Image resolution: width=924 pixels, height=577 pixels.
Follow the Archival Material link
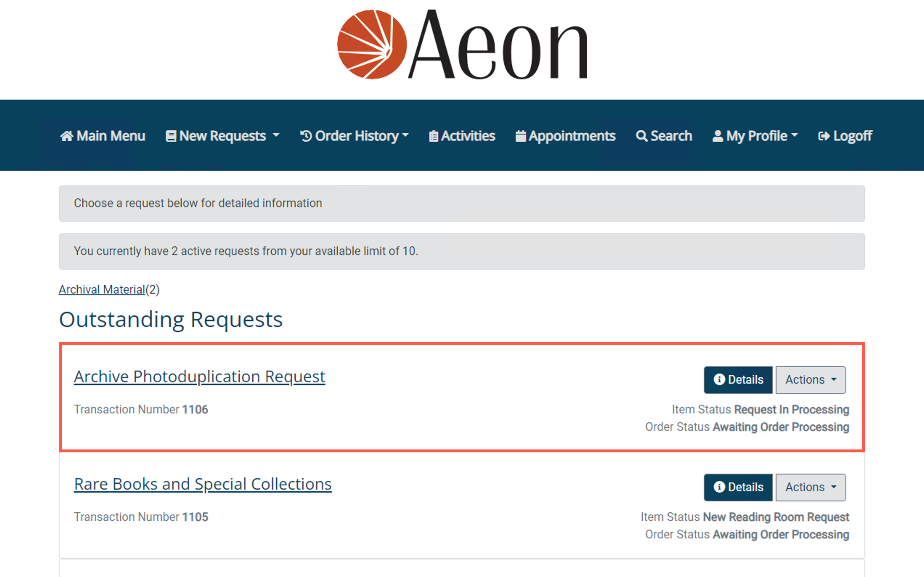click(x=102, y=290)
